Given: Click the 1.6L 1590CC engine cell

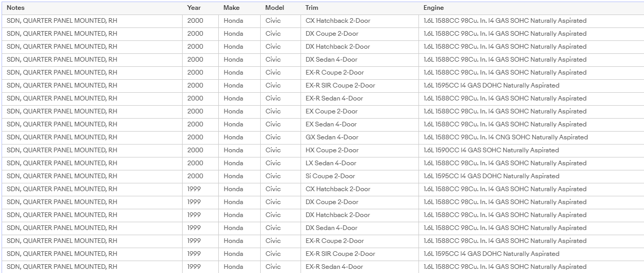Looking at the screenshot, I should pos(491,150).
